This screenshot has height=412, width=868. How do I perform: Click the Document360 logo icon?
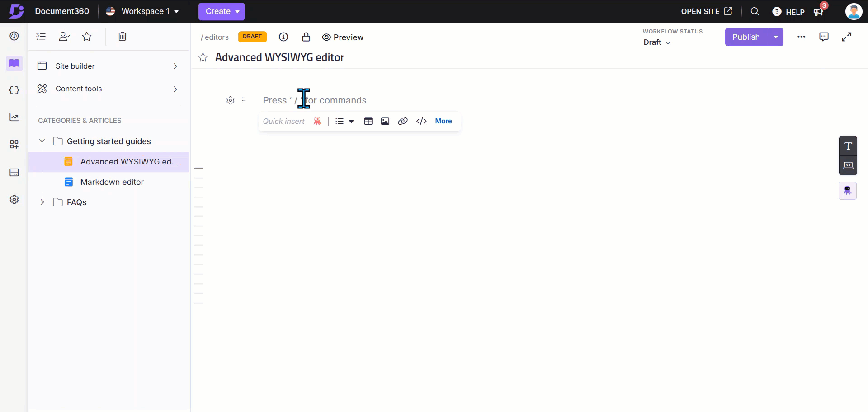coord(16,11)
